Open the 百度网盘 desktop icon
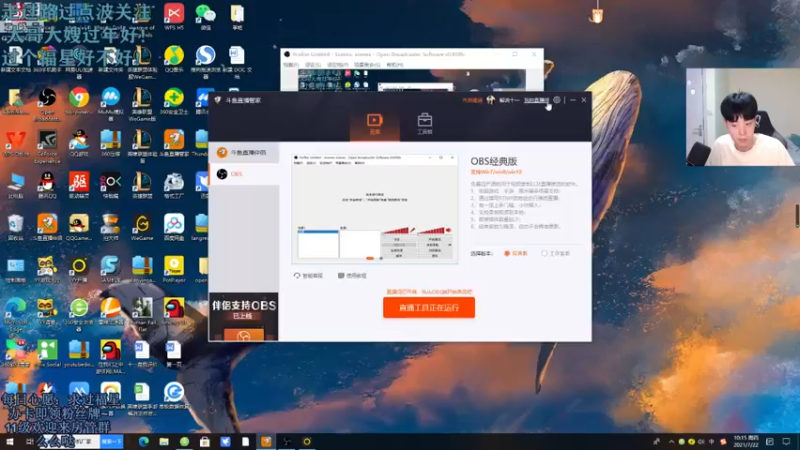Image resolution: width=800 pixels, height=450 pixels. [x=174, y=228]
